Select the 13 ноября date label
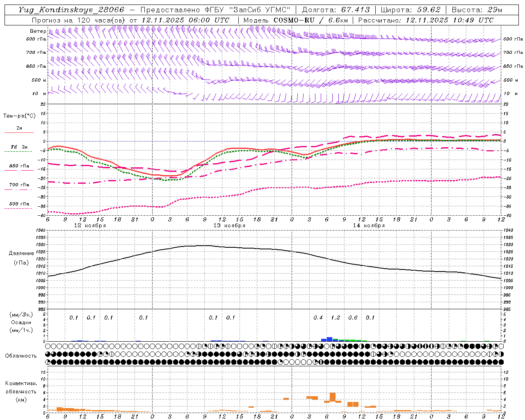This screenshot has width=525, height=420. pos(229,225)
